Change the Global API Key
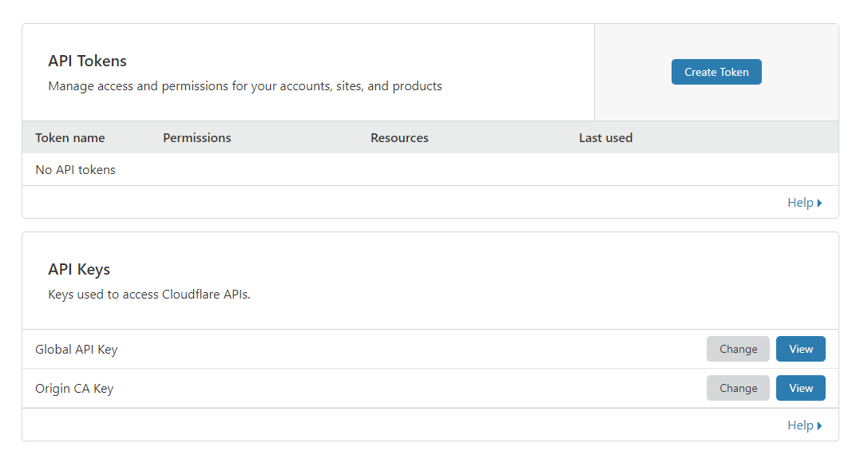 [x=738, y=349]
